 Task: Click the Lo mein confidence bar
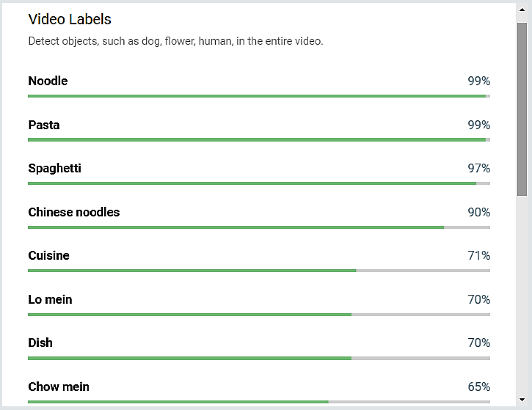[259, 314]
